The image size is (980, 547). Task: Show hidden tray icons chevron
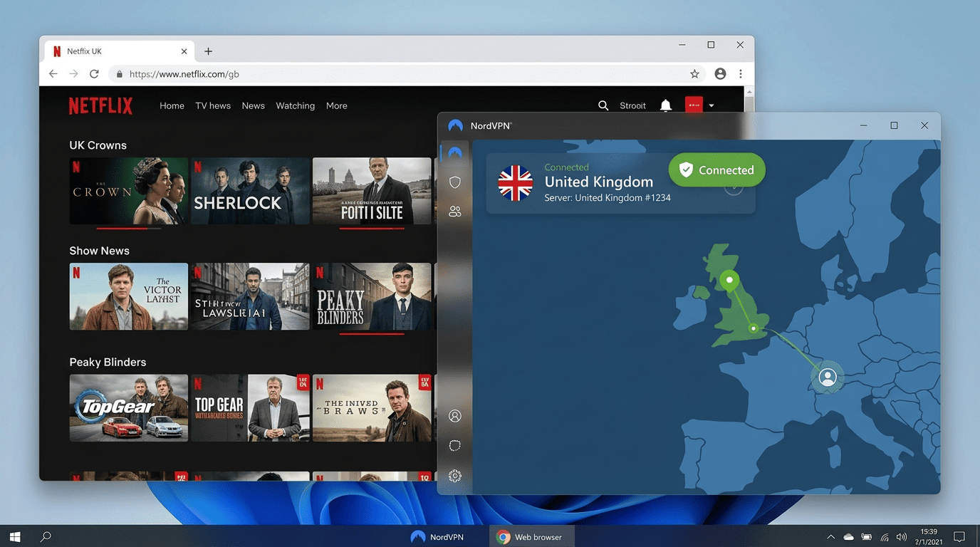click(830, 537)
